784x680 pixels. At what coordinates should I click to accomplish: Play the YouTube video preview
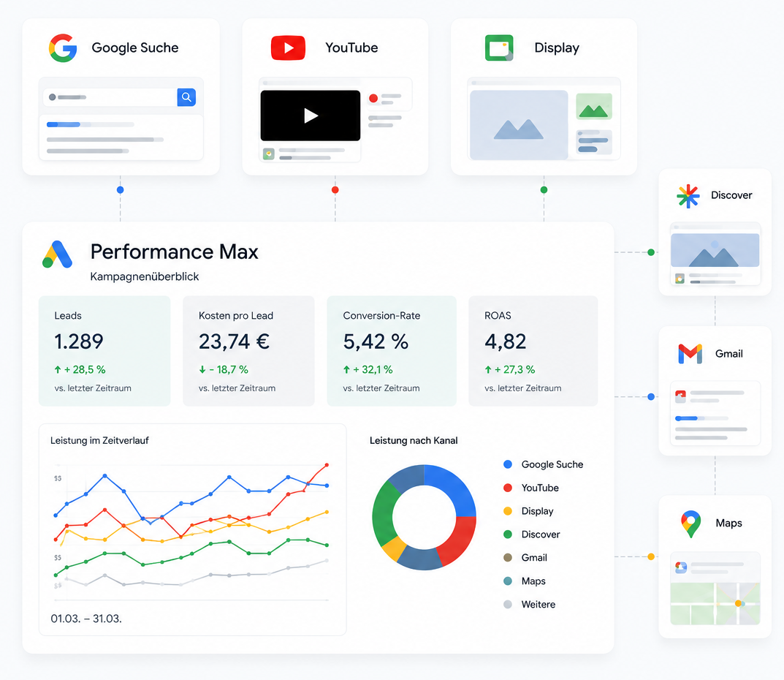point(311,116)
